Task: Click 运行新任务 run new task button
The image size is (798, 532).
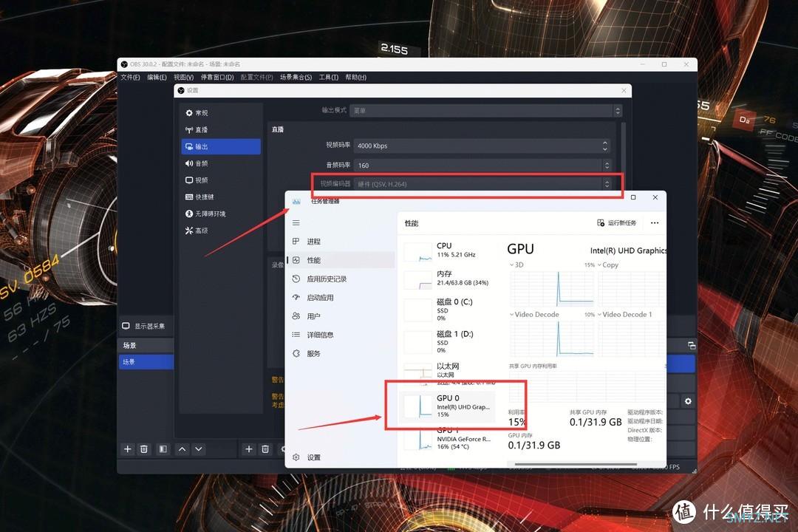Action: click(x=617, y=223)
